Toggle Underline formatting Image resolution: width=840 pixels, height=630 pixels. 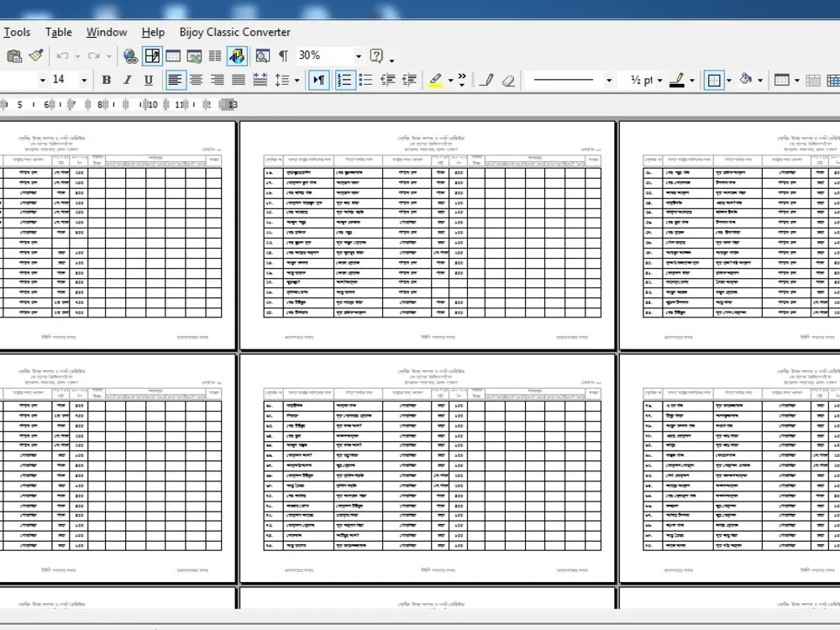(x=149, y=81)
